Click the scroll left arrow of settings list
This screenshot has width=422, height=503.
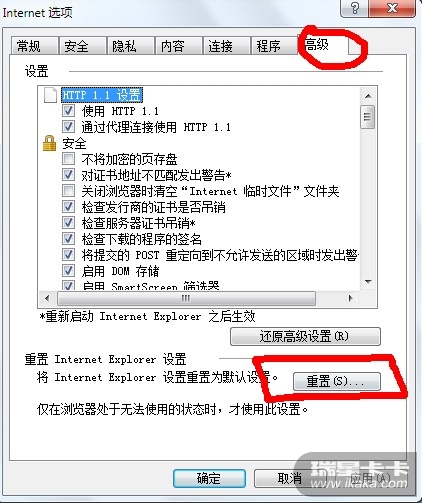coord(47,298)
